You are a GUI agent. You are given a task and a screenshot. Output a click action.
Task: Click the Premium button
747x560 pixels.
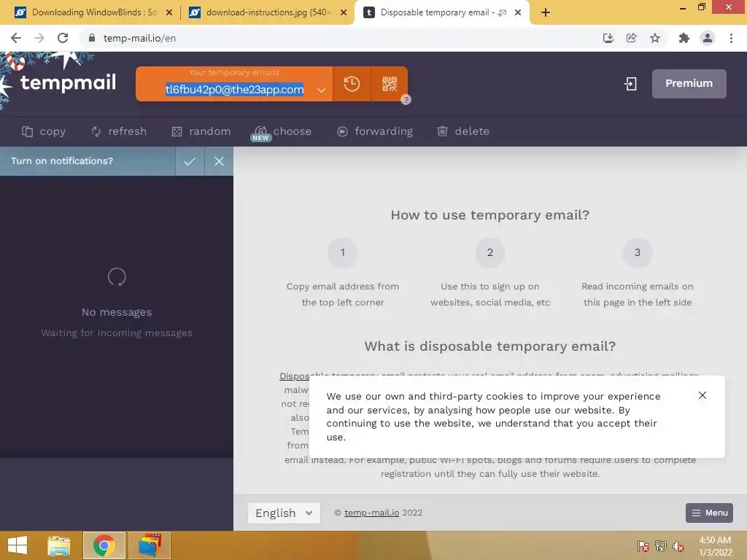tap(689, 84)
